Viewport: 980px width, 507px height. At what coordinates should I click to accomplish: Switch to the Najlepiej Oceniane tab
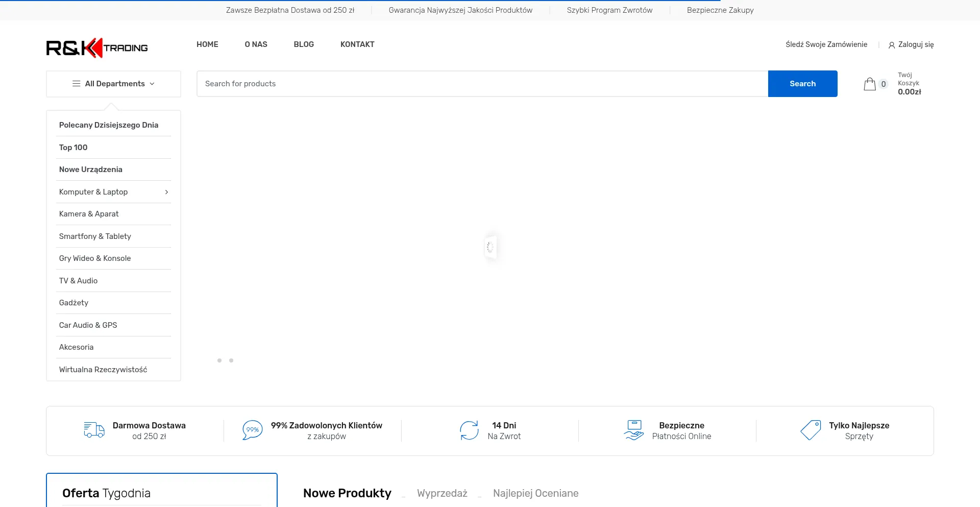click(535, 493)
